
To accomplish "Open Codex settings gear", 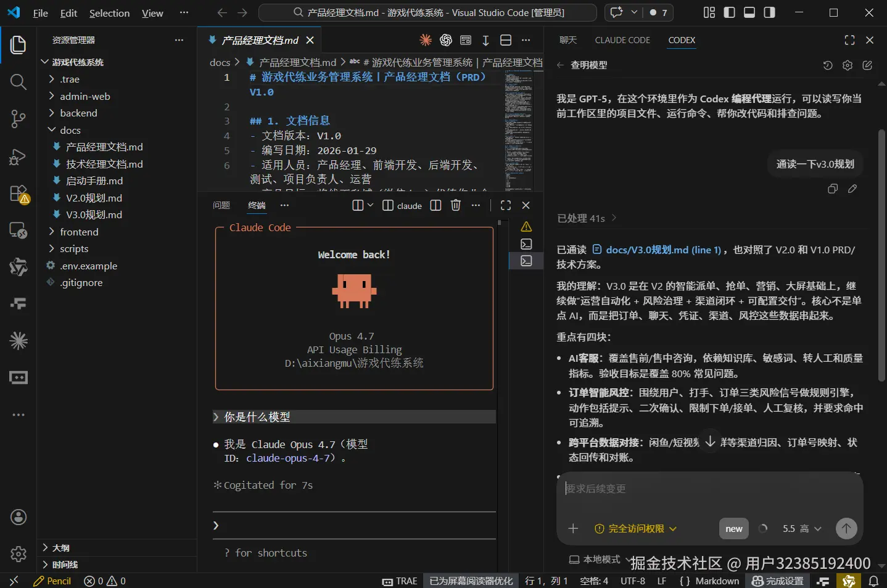I will (848, 65).
